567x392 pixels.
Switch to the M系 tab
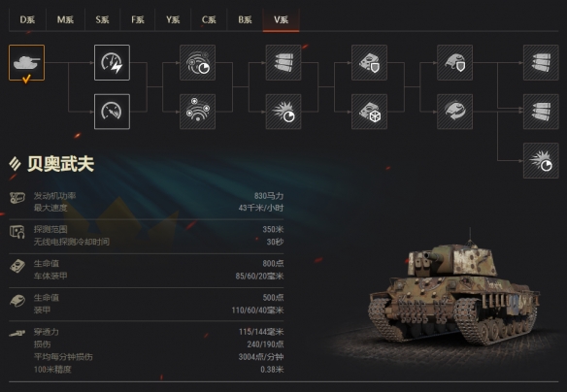click(65, 20)
